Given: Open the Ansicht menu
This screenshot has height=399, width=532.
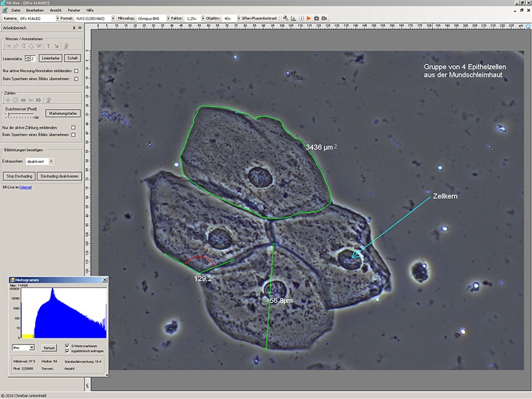Looking at the screenshot, I should tap(56, 11).
